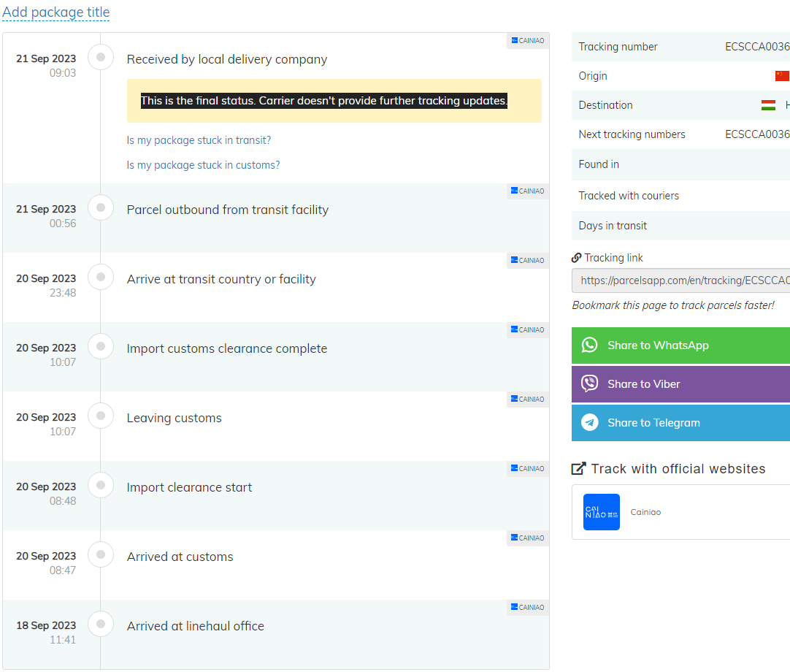790x672 pixels.
Task: Click Cainiao badge on Received by local delivery row
Action: coord(528,41)
